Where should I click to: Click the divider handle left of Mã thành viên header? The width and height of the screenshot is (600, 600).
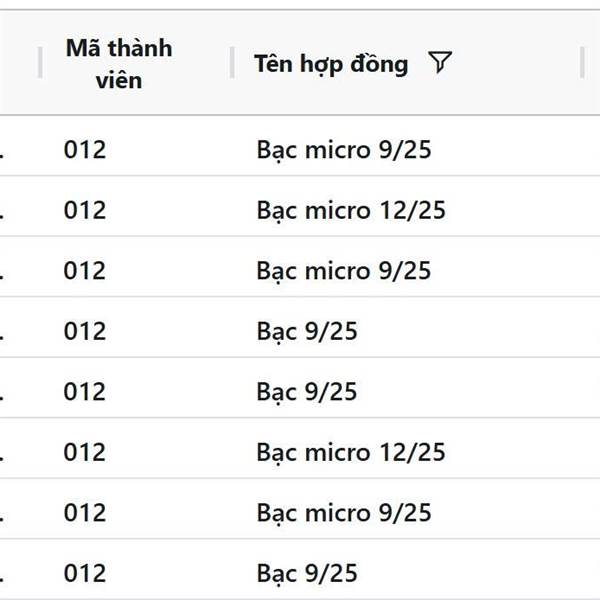(40, 62)
